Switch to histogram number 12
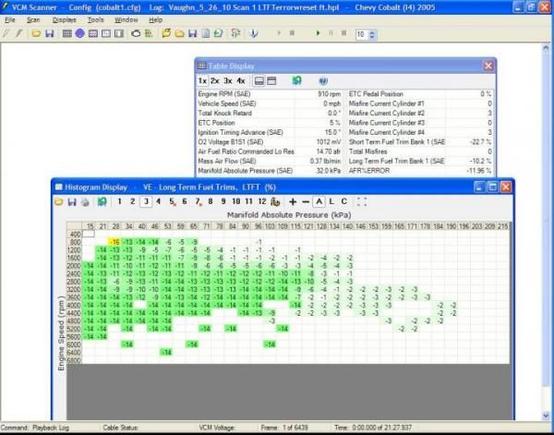 coord(262,201)
